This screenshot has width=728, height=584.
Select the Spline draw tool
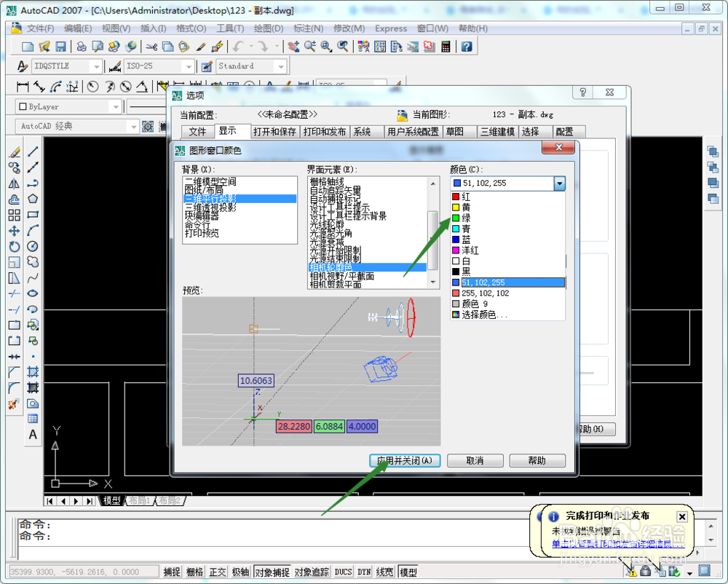point(33,278)
